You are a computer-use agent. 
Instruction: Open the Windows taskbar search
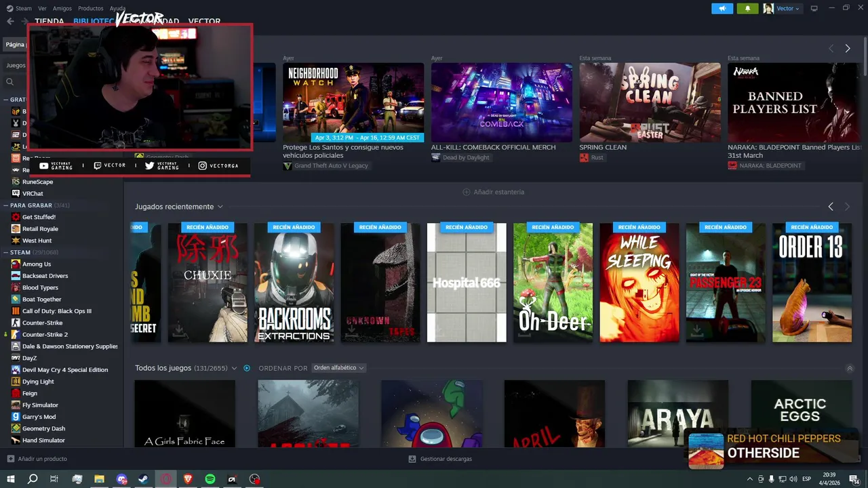pyautogui.click(x=33, y=479)
